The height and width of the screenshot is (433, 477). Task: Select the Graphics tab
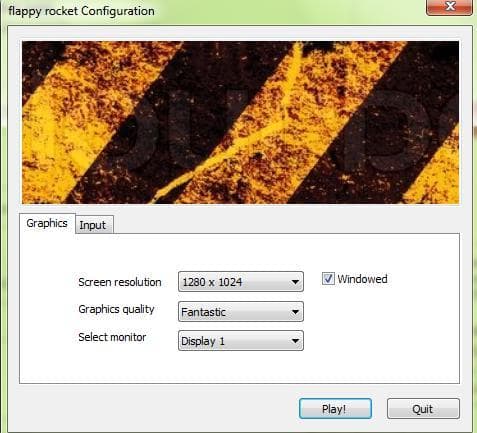(x=47, y=223)
